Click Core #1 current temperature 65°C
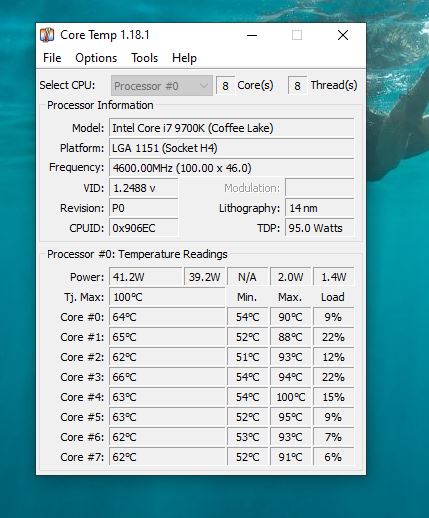Image resolution: width=429 pixels, height=518 pixels. tap(167, 337)
